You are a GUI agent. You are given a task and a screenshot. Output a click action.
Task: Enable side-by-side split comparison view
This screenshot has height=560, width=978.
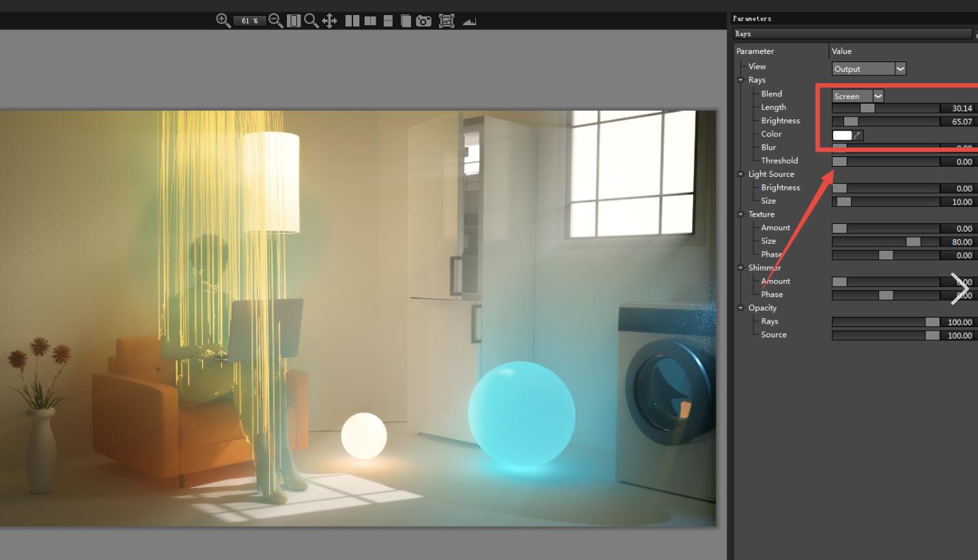tap(352, 20)
